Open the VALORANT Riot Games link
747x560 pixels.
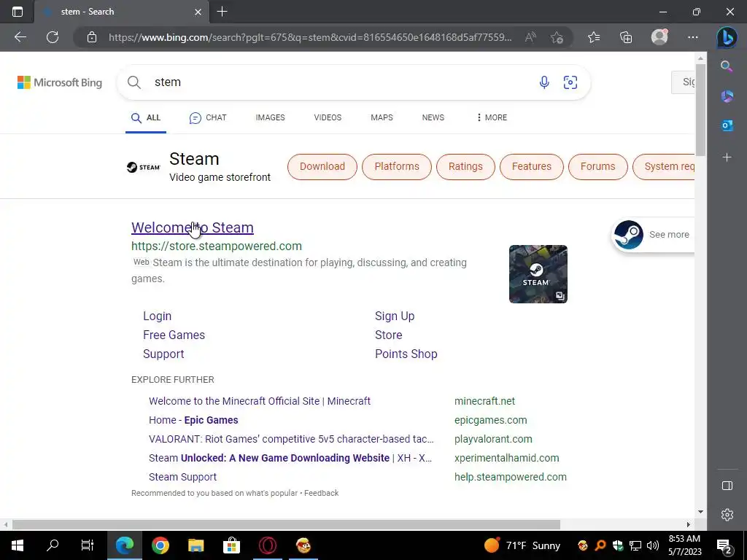click(291, 439)
